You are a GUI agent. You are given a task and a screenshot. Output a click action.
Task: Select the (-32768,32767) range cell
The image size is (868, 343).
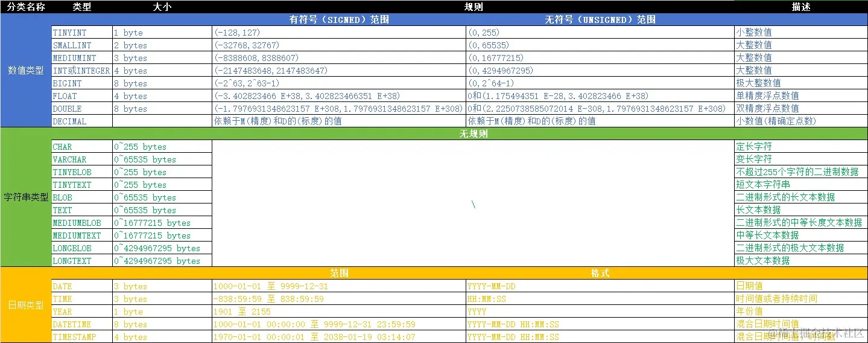coord(339,45)
